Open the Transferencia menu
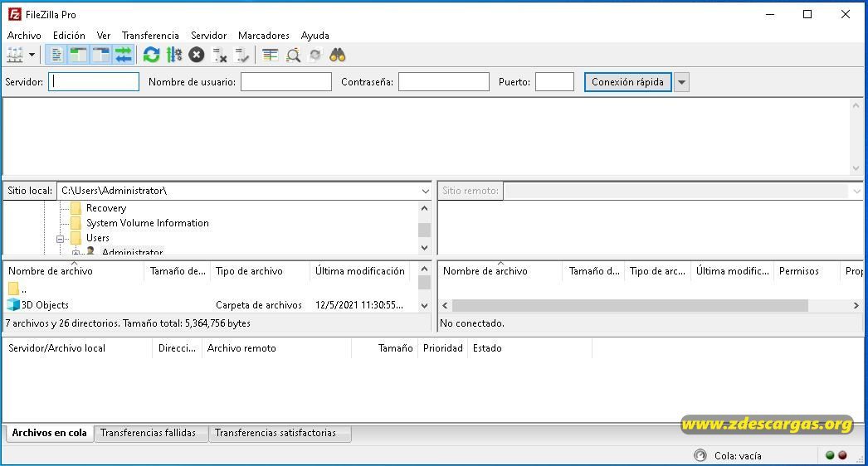This screenshot has height=466, width=868. click(150, 36)
